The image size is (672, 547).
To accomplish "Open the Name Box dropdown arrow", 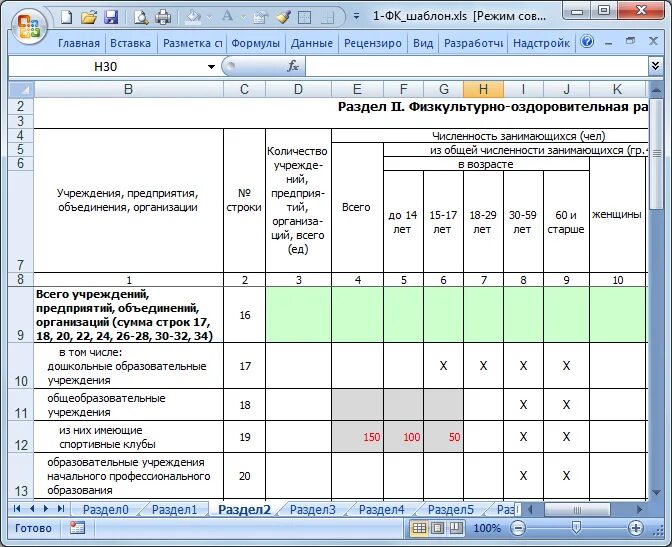I will pos(211,66).
